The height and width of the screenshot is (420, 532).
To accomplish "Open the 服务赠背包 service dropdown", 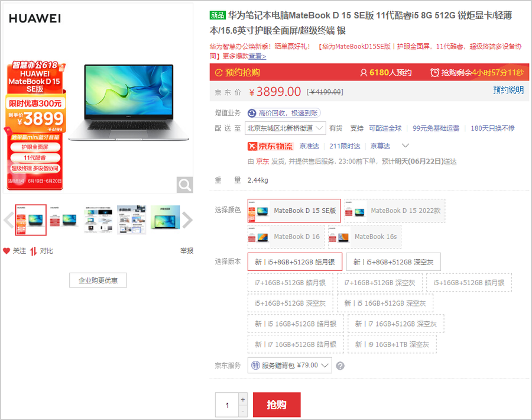I will 290,366.
